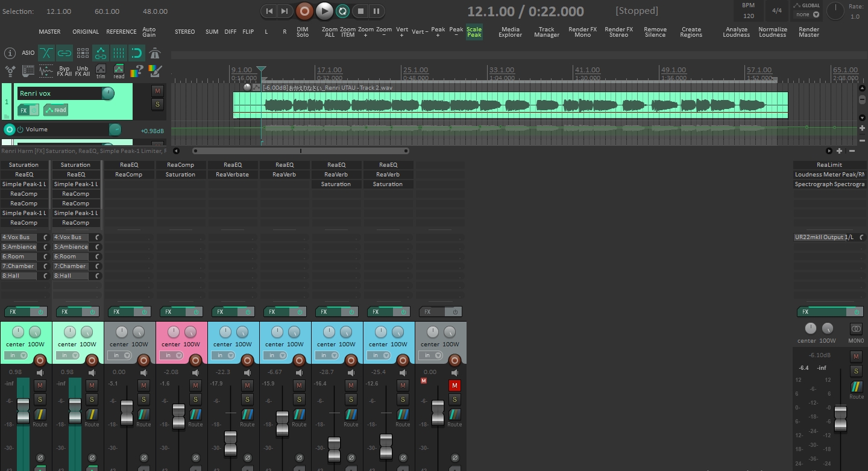Click the playback Rate knob
The height and width of the screenshot is (471, 868).
click(835, 11)
